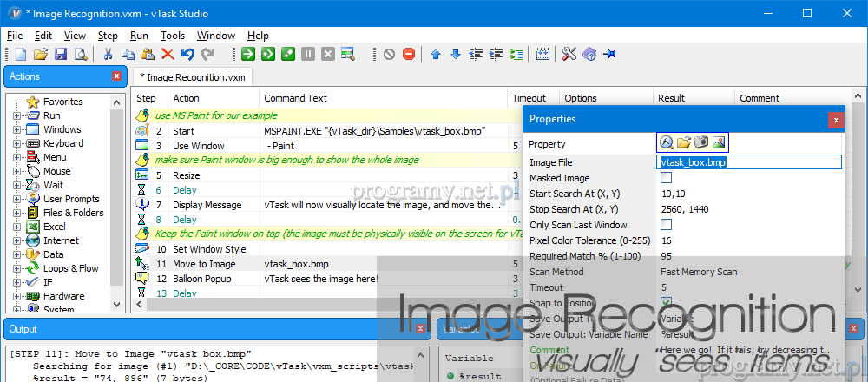Expand the Files & Folders tree node
Viewport: 868px width, 382px height.
click(16, 213)
